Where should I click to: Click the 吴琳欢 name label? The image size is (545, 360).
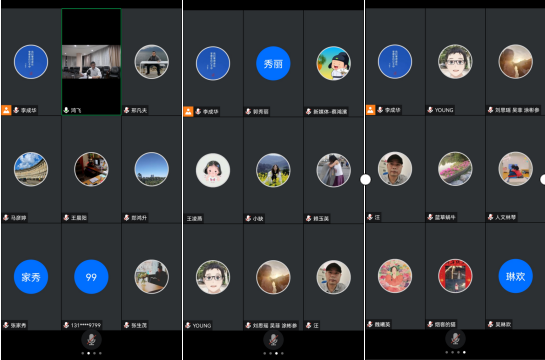pos(503,324)
